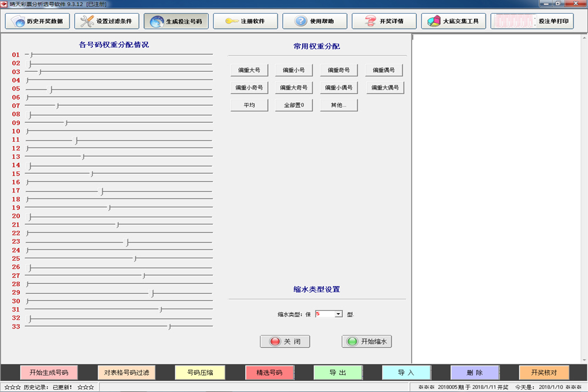Open the 其他... custom weight option
This screenshot has width=588, height=392.
(x=339, y=105)
